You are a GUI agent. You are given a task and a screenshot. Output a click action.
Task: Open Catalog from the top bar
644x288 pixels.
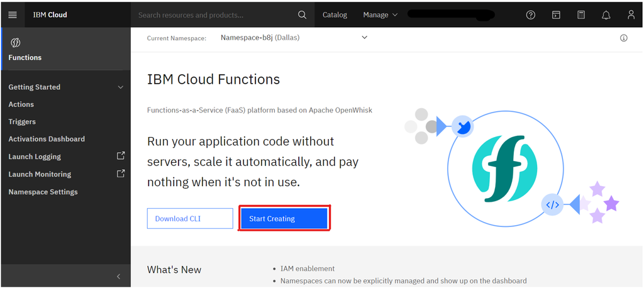coord(335,15)
